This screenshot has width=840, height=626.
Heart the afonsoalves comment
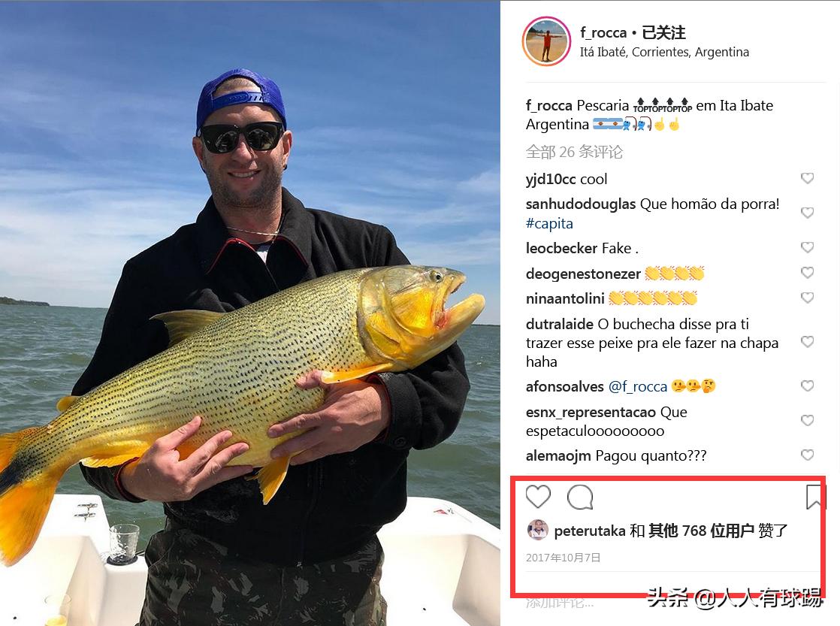808,386
